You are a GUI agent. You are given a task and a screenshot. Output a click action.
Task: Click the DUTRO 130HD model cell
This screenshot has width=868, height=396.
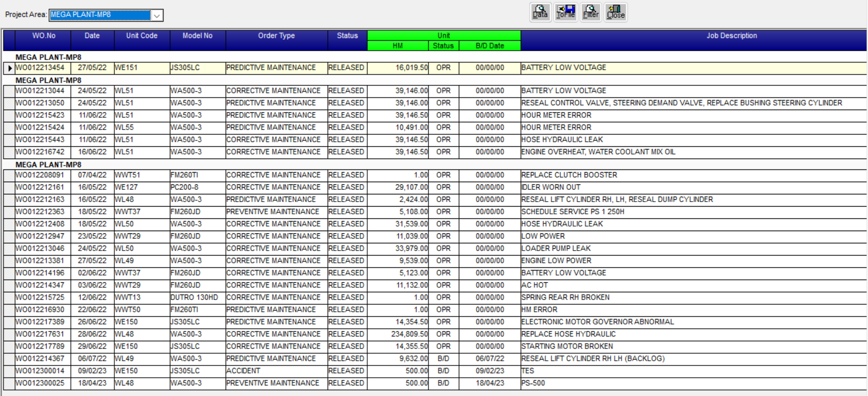pyautogui.click(x=194, y=297)
